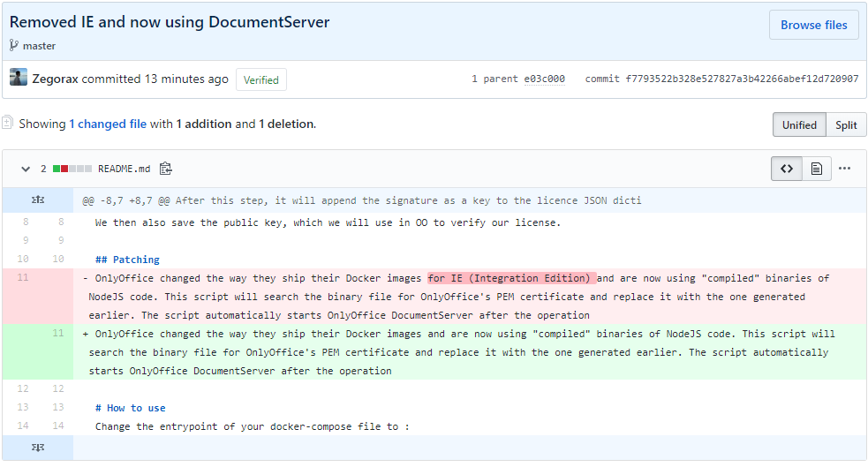Screen dimensions: 868x467
Task: Open the Zegorax author profile link
Action: point(55,79)
